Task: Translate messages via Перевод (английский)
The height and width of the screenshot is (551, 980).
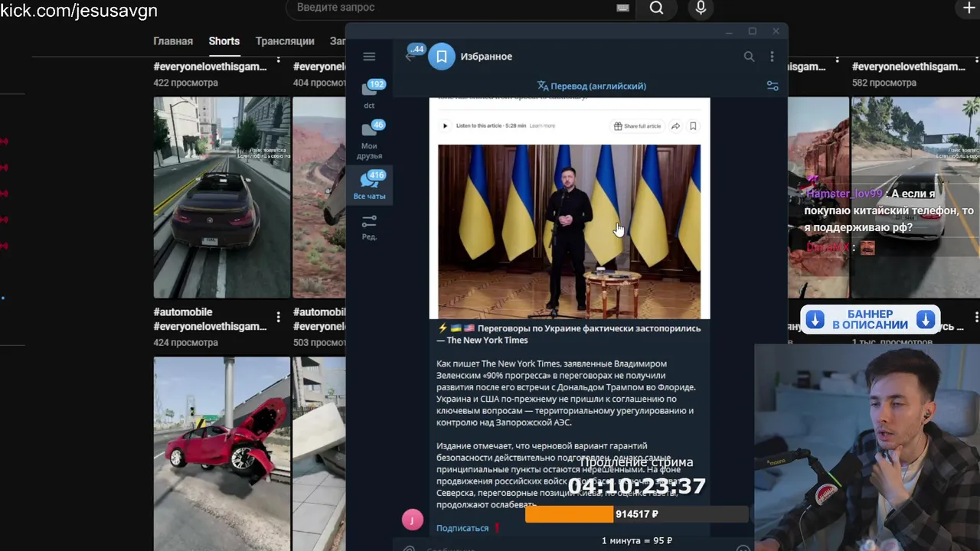Action: pos(592,86)
